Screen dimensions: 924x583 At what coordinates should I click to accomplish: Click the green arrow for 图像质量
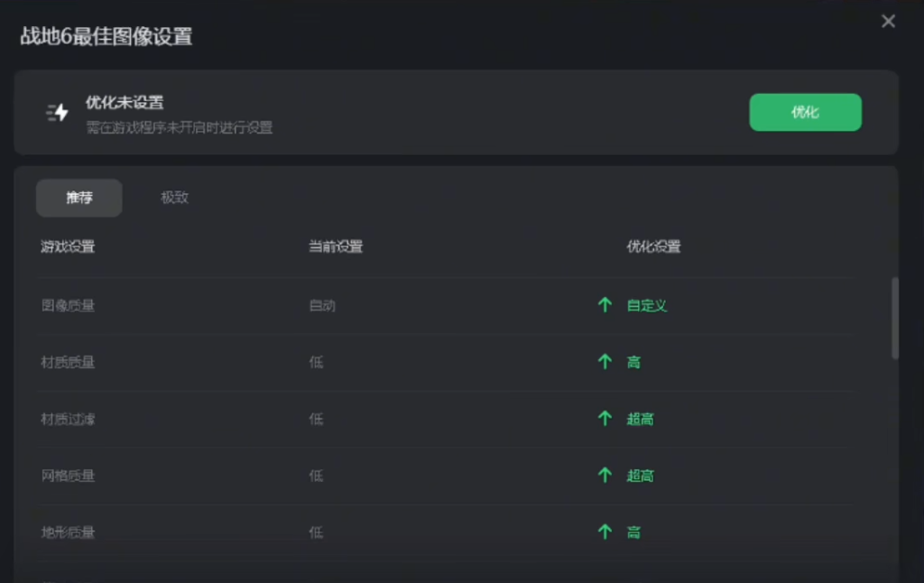click(x=605, y=305)
